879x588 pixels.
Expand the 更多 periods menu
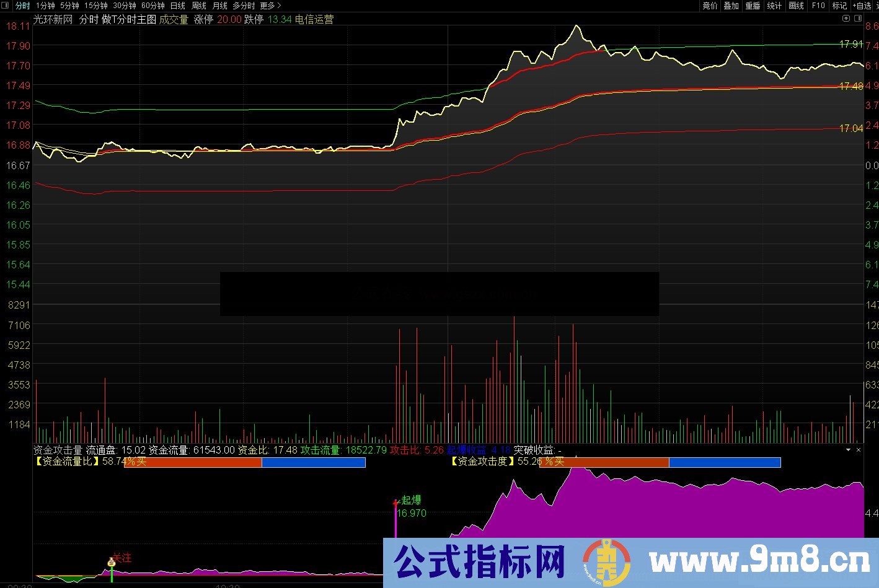[269, 6]
